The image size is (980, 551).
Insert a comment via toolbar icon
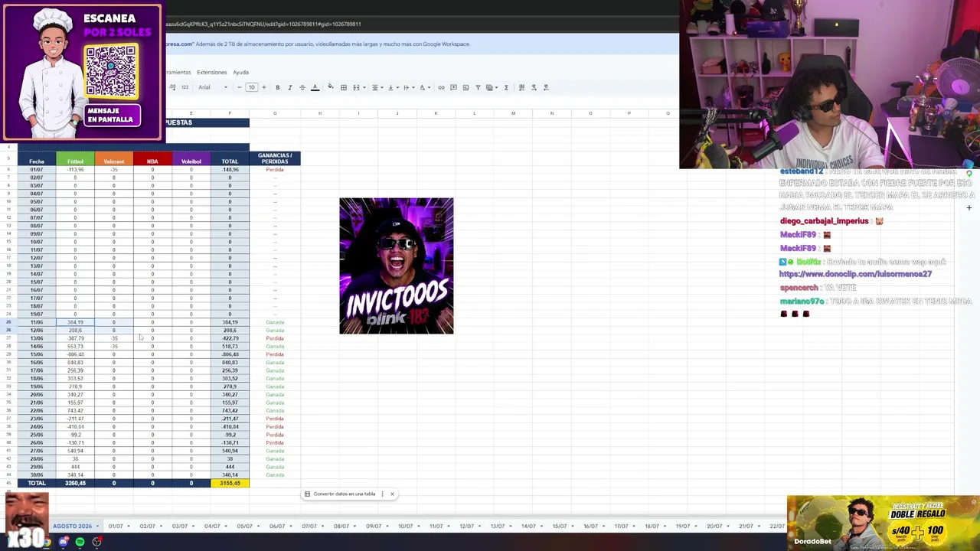[x=453, y=87]
